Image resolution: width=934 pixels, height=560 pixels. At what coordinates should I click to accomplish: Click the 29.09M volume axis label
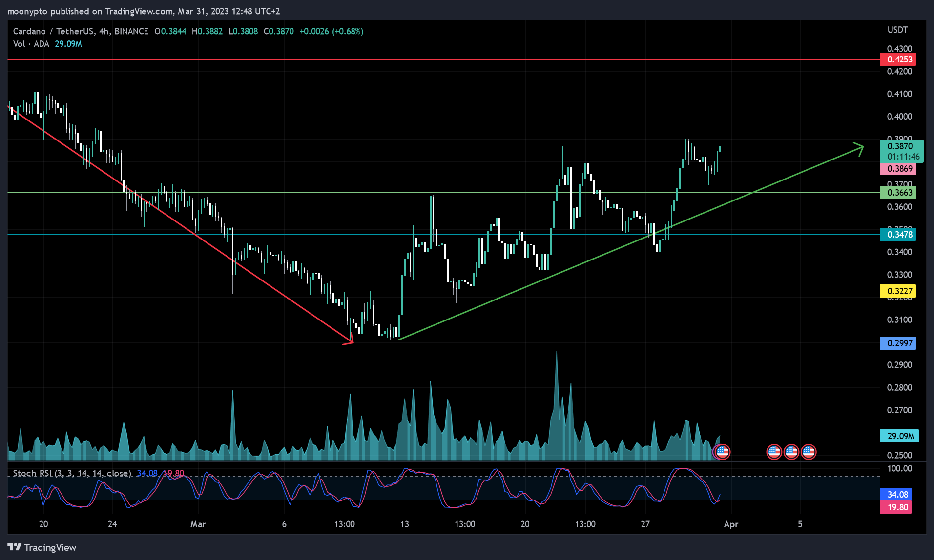[899, 436]
